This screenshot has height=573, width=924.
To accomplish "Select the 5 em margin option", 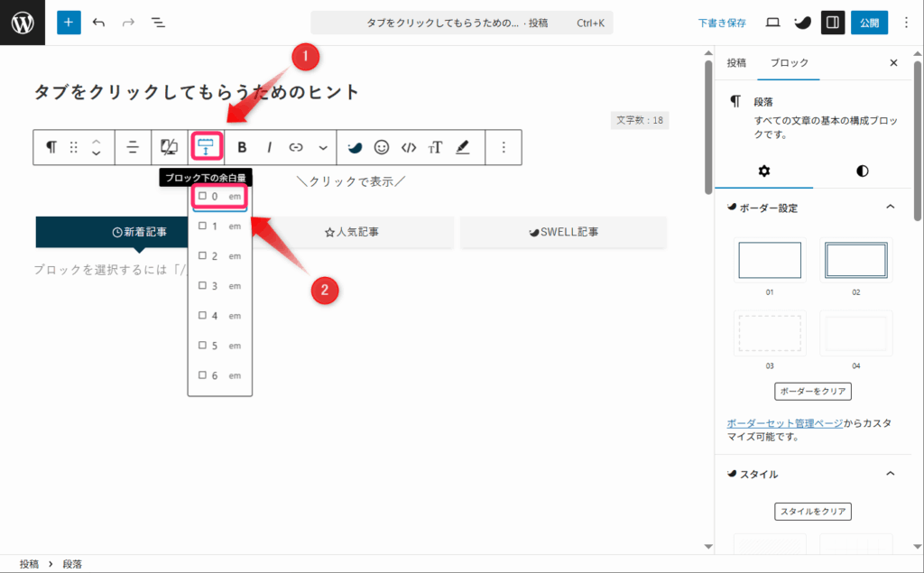I will [220, 346].
